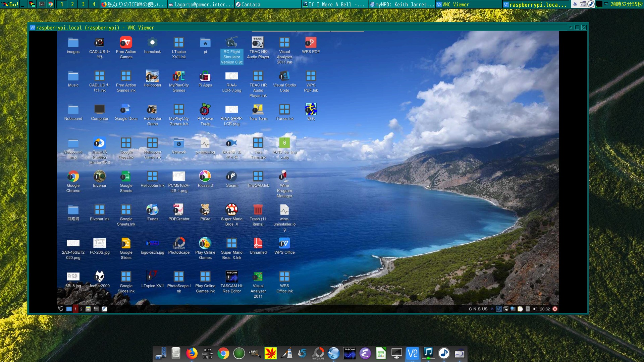The height and width of the screenshot is (362, 644).
Task: Open the Go! menu at top-left
Action: tap(10, 5)
